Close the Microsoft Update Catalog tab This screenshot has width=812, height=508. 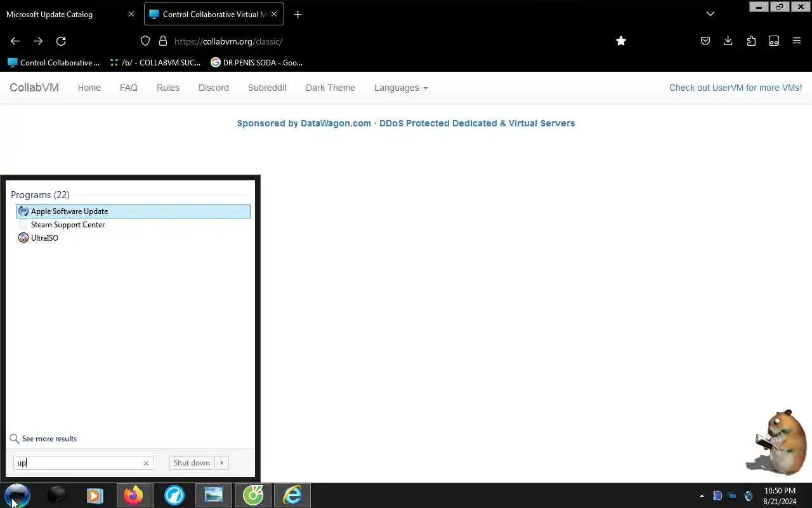[x=131, y=14]
